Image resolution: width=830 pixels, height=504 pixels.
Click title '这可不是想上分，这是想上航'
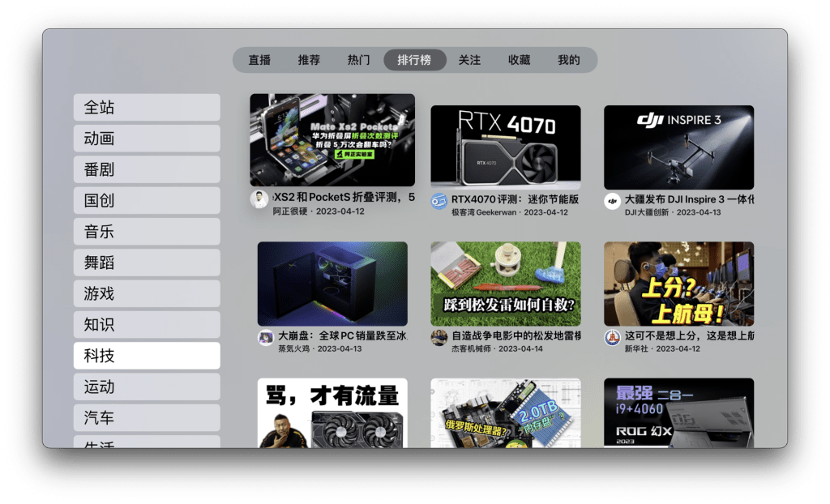click(x=689, y=335)
